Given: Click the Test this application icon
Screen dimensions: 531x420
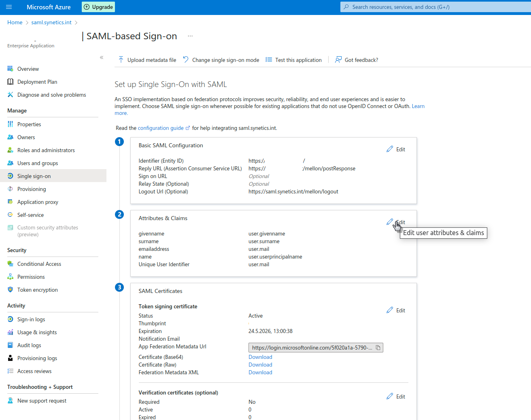Looking at the screenshot, I should click(x=269, y=60).
